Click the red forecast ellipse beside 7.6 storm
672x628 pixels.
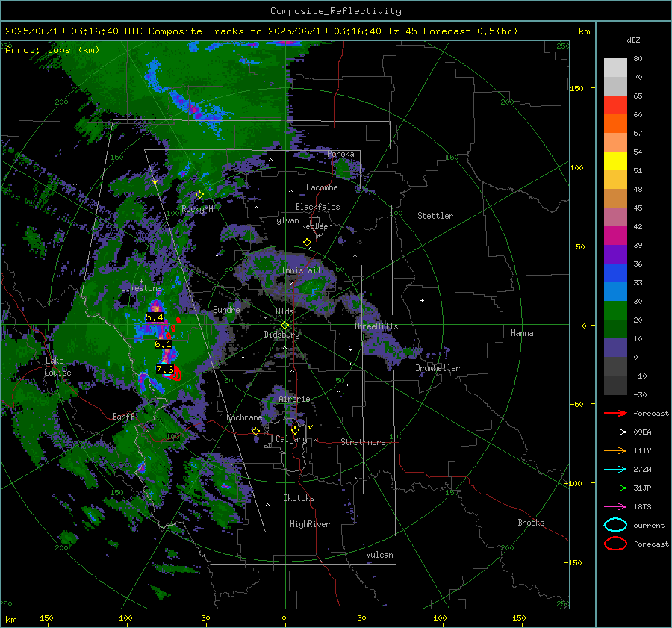point(175,373)
